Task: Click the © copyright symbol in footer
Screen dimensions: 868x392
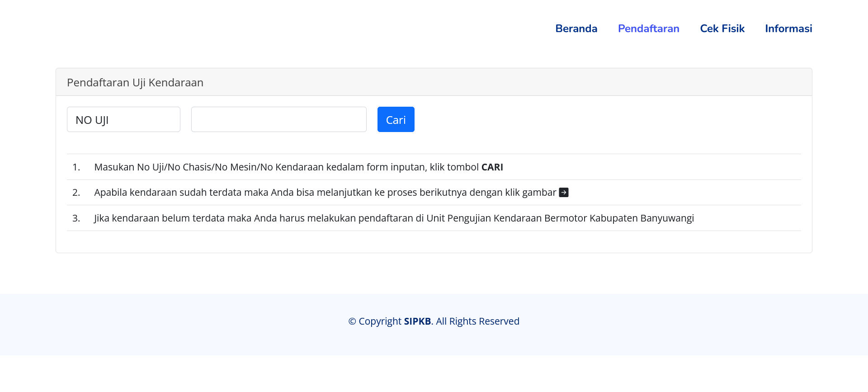Action: pos(352,321)
